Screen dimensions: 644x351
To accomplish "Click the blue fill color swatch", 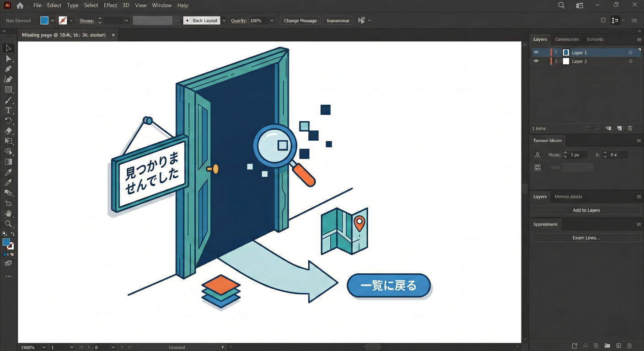I will [44, 20].
